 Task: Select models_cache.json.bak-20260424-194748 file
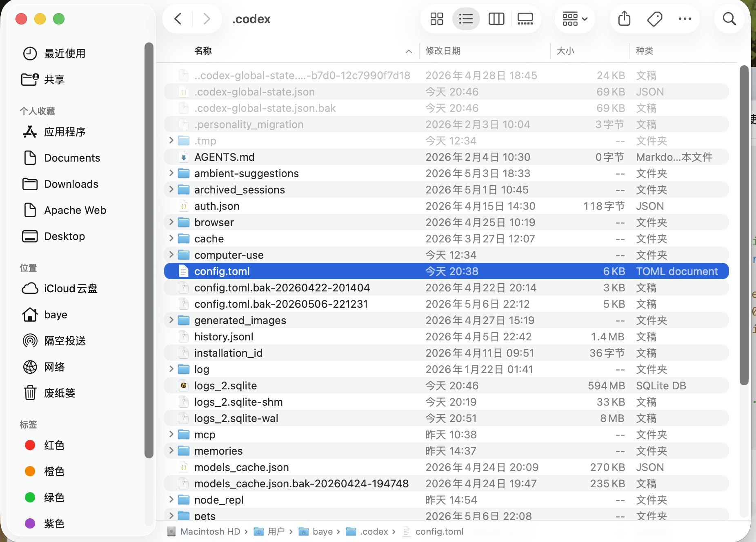447,483
